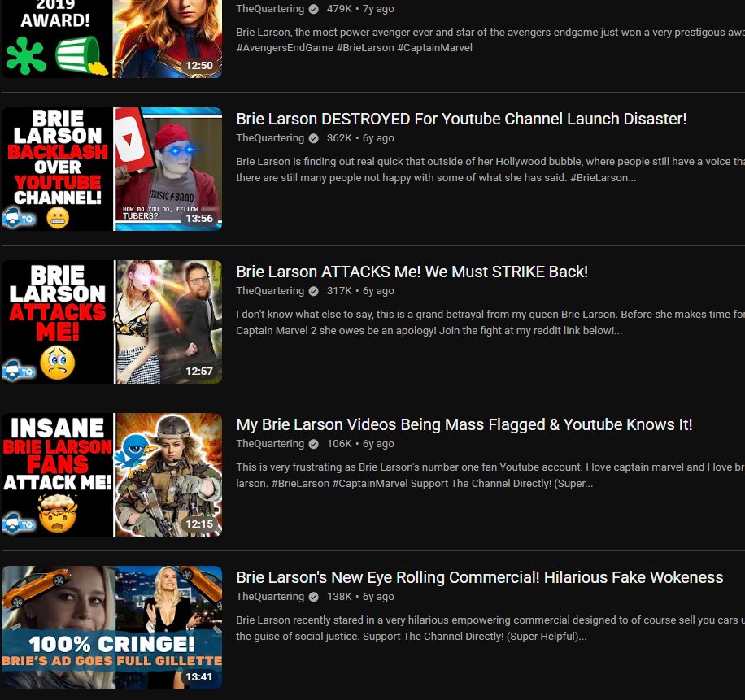Viewport: 745px width, 700px height.
Task: Click verified badge beside the 106K views channel
Action: (x=314, y=445)
